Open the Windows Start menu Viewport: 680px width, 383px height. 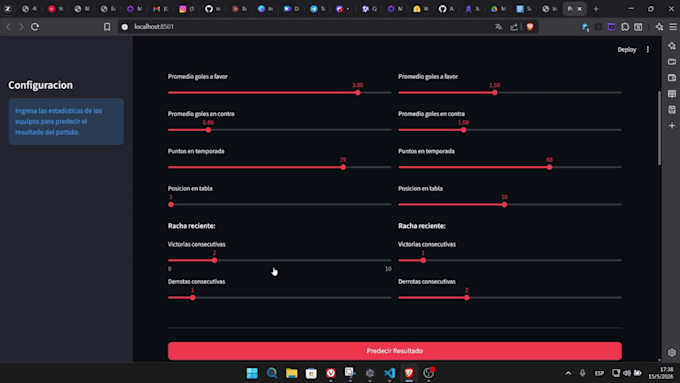252,373
